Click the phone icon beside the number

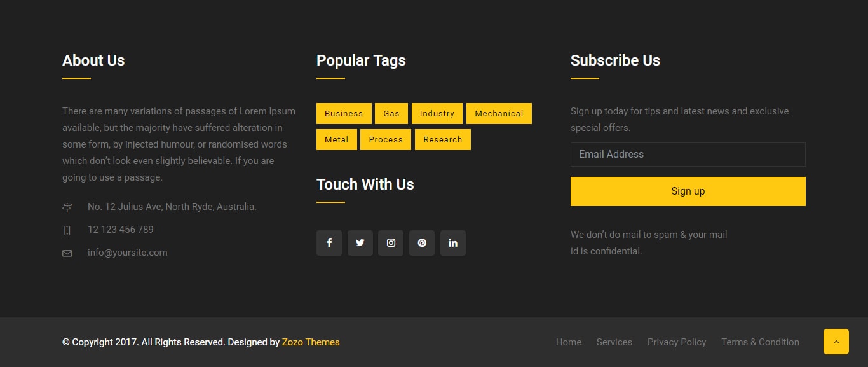(x=67, y=230)
